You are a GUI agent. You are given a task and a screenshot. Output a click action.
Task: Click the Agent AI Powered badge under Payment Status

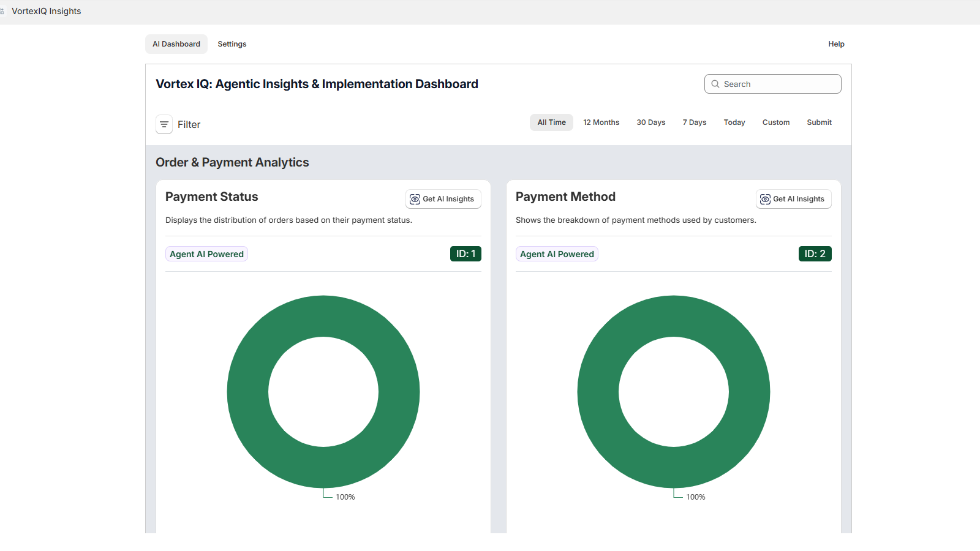pyautogui.click(x=206, y=253)
